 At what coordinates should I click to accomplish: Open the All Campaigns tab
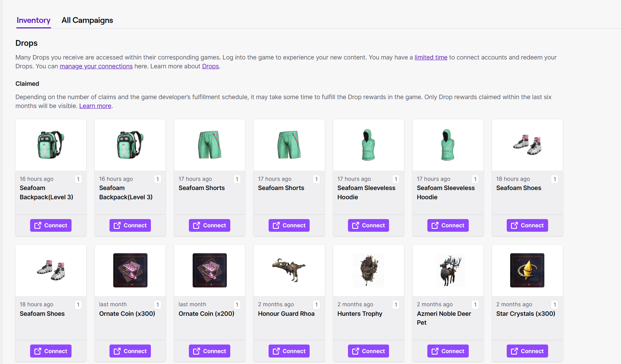coord(87,20)
